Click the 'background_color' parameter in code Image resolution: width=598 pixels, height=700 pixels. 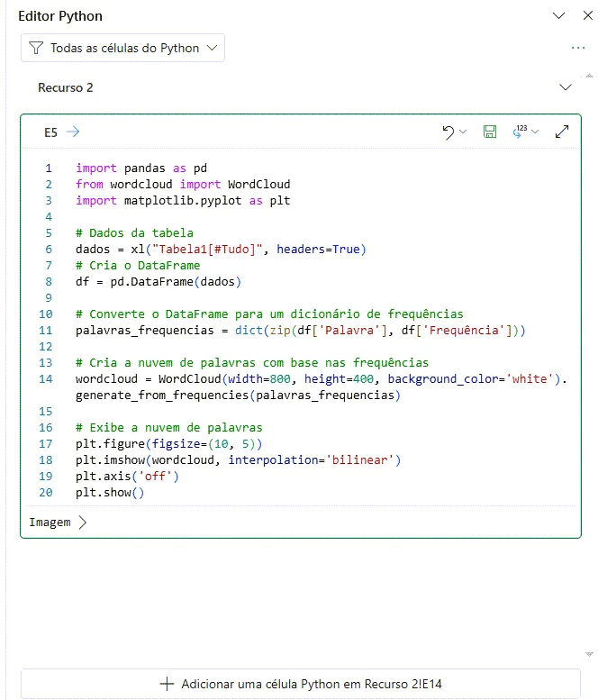coord(443,379)
